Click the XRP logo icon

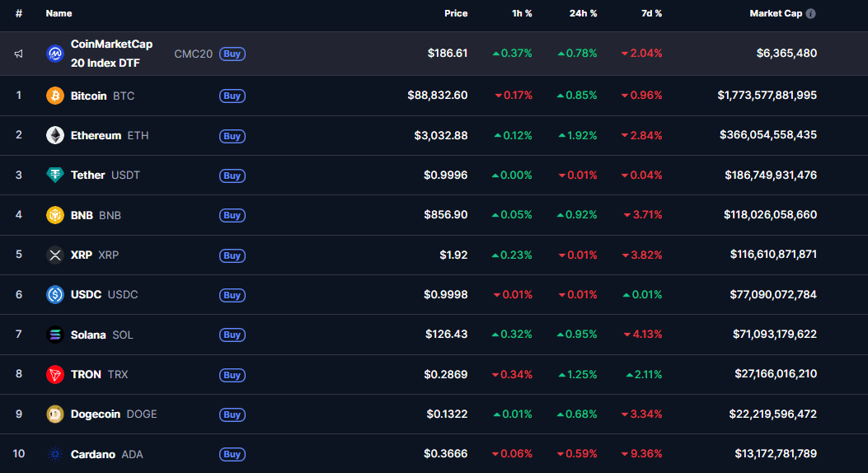[x=55, y=255]
